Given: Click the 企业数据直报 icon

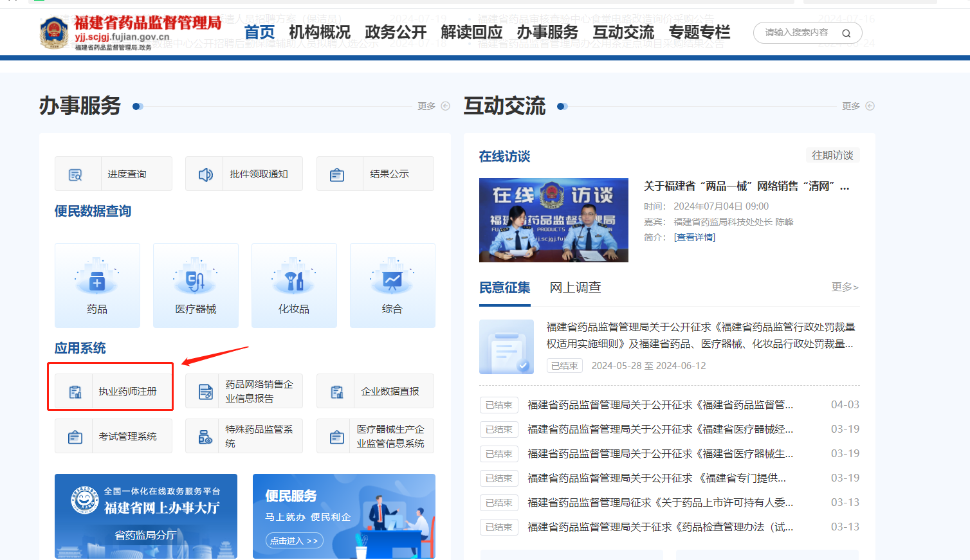Looking at the screenshot, I should pos(337,392).
